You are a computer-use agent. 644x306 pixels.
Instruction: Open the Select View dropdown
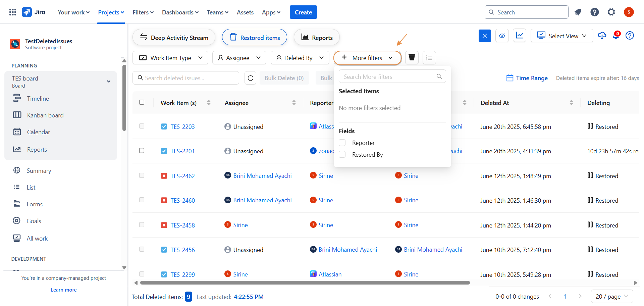[x=561, y=36]
